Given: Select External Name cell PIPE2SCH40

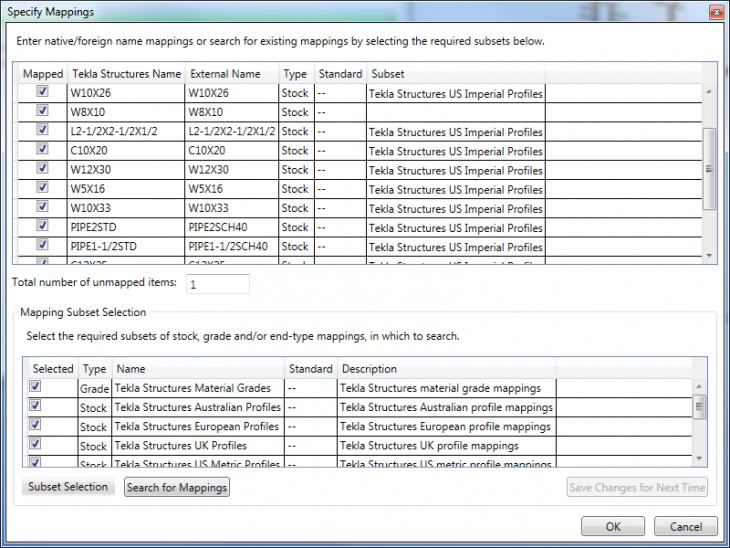Looking at the screenshot, I should tap(231, 227).
